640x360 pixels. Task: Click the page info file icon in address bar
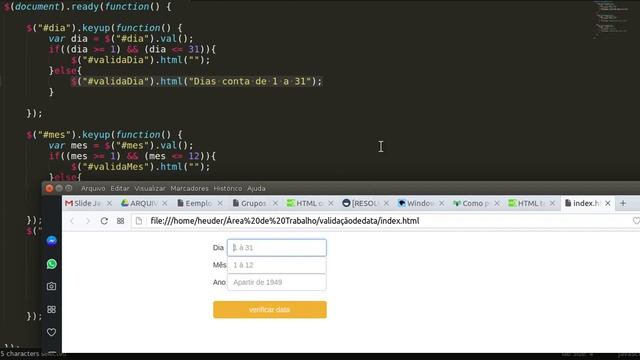click(x=139, y=221)
